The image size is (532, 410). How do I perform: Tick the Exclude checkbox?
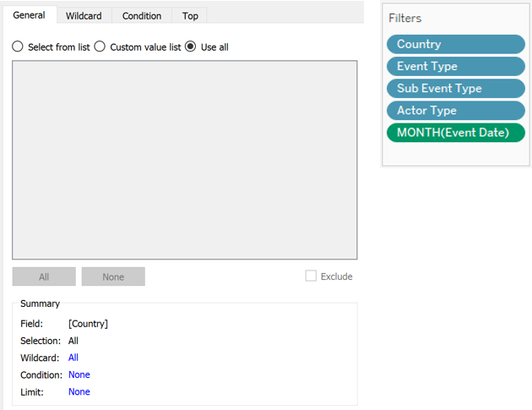(311, 276)
